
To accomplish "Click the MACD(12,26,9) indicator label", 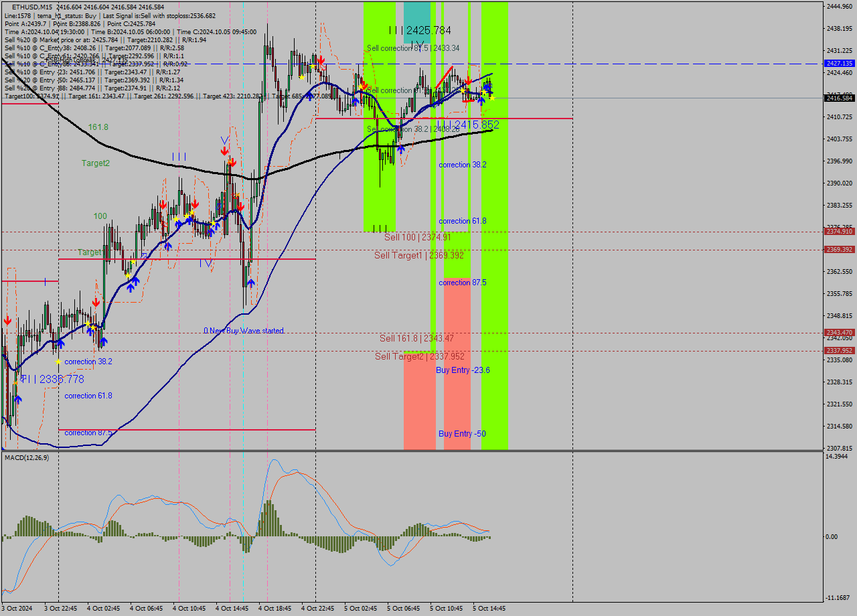I will (x=27, y=457).
